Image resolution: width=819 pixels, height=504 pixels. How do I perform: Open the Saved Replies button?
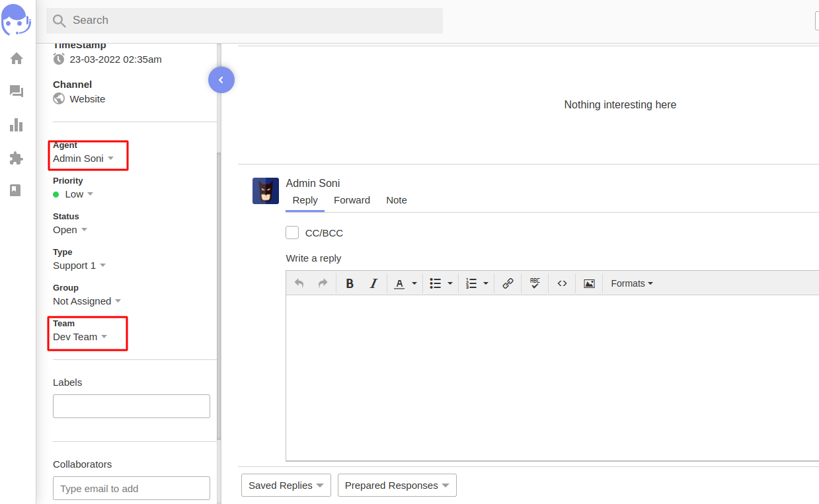[x=286, y=486]
